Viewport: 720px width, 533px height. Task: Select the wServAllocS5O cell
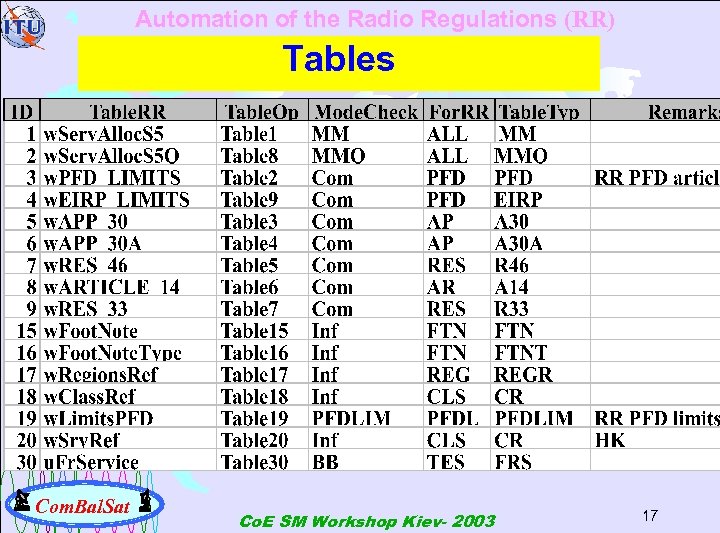[128, 155]
